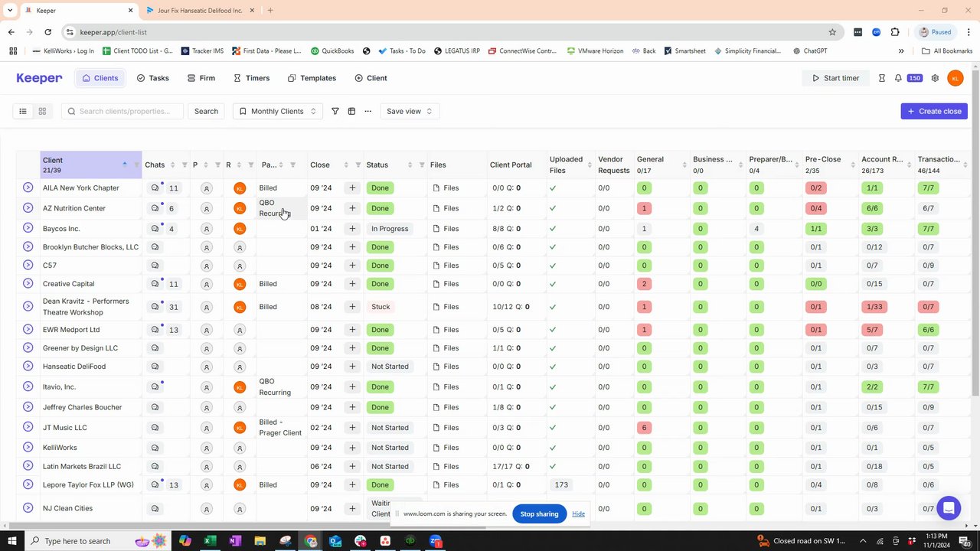This screenshot has height=551, width=980.
Task: Open the Save view dropdown
Action: coord(410,111)
